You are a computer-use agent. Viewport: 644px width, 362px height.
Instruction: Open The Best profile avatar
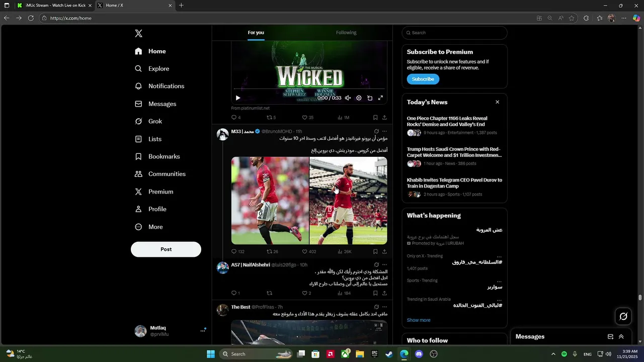click(223, 310)
